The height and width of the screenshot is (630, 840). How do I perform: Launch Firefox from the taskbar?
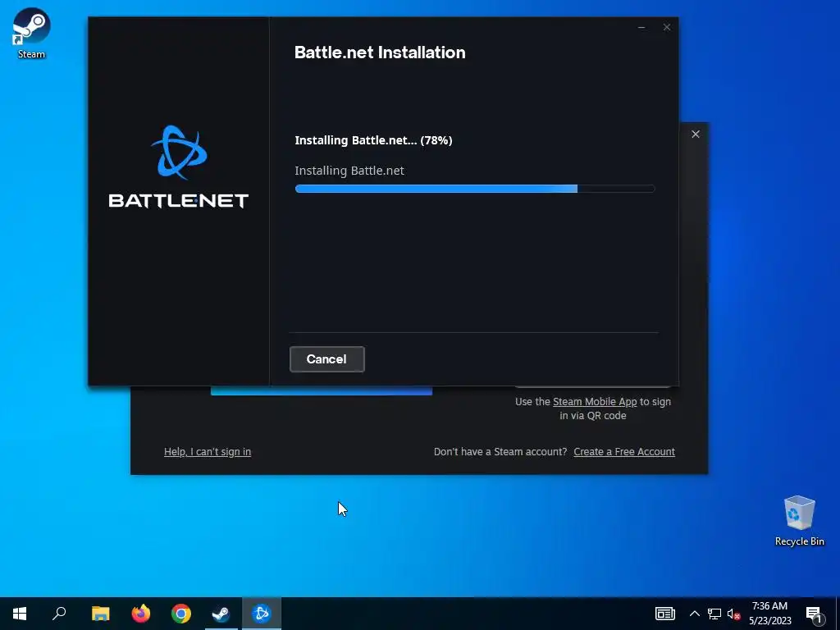(x=141, y=614)
